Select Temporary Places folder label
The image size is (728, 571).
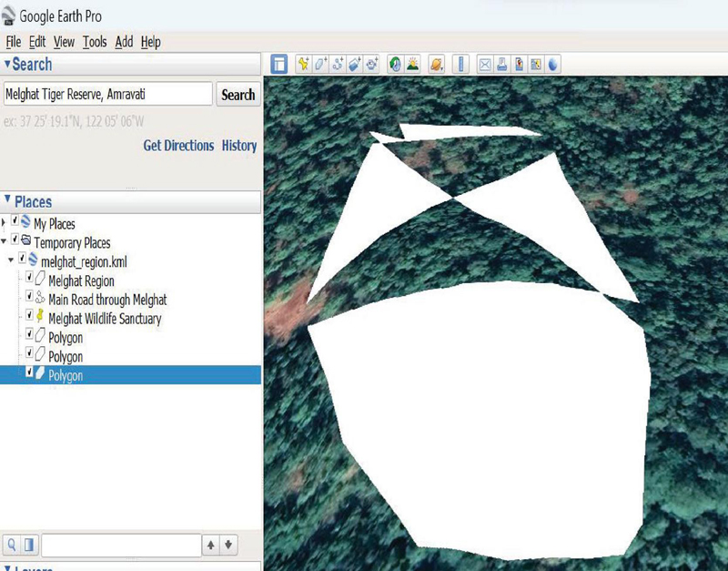72,243
